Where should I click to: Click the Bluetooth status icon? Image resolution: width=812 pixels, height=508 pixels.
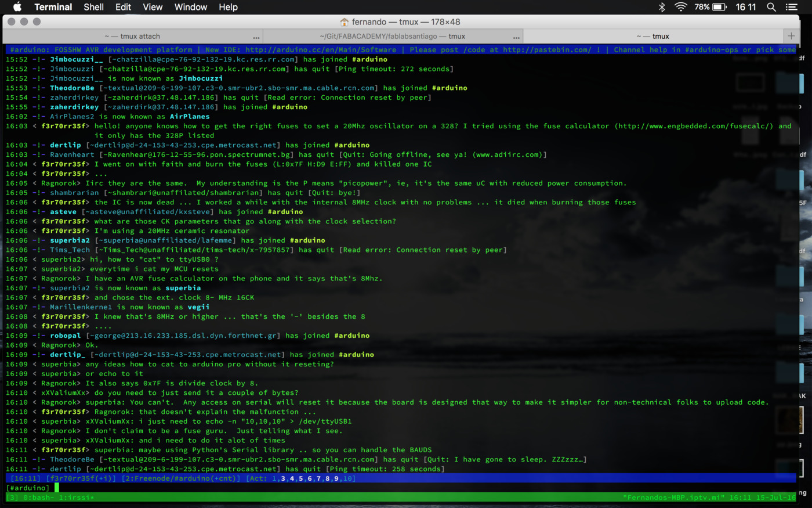(662, 7)
